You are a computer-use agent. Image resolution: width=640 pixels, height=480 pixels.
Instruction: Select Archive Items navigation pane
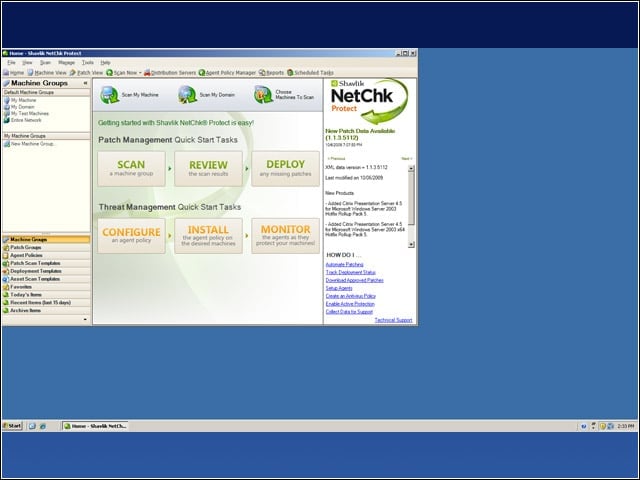pos(46,310)
